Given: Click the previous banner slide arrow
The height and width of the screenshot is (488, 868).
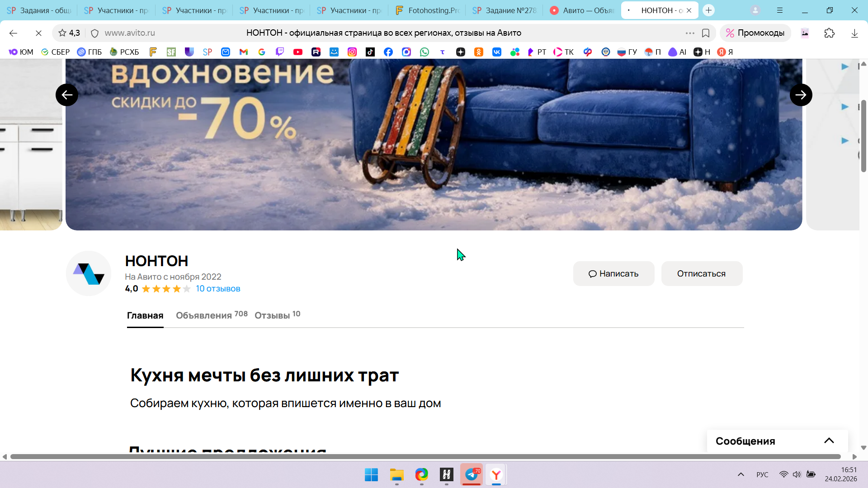Looking at the screenshot, I should pos(67,95).
